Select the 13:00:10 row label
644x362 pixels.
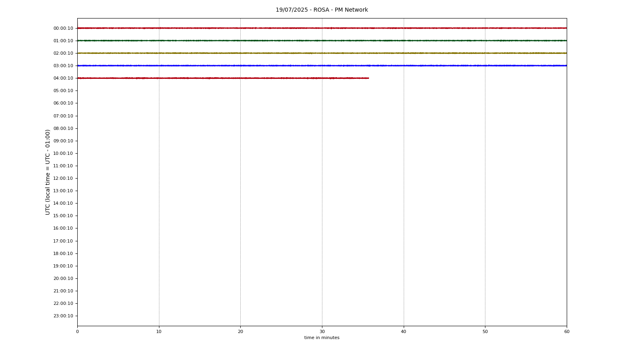[63, 191]
